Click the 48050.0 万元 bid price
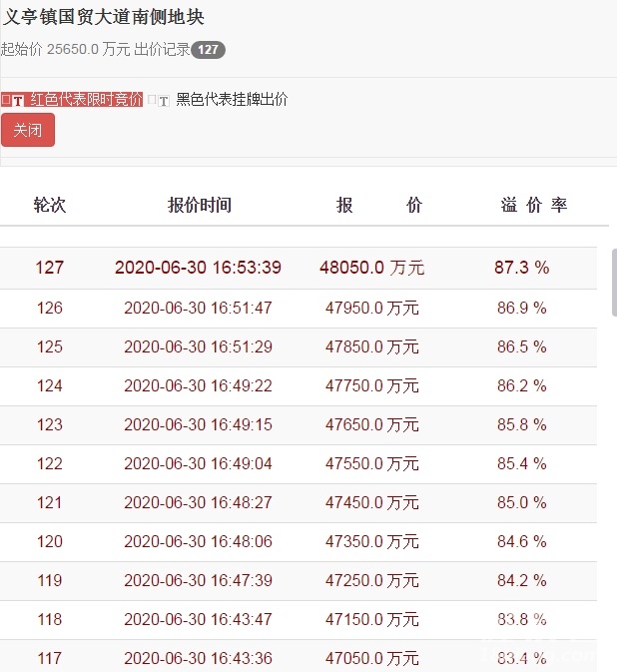This screenshot has height=672, width=617. [x=371, y=268]
